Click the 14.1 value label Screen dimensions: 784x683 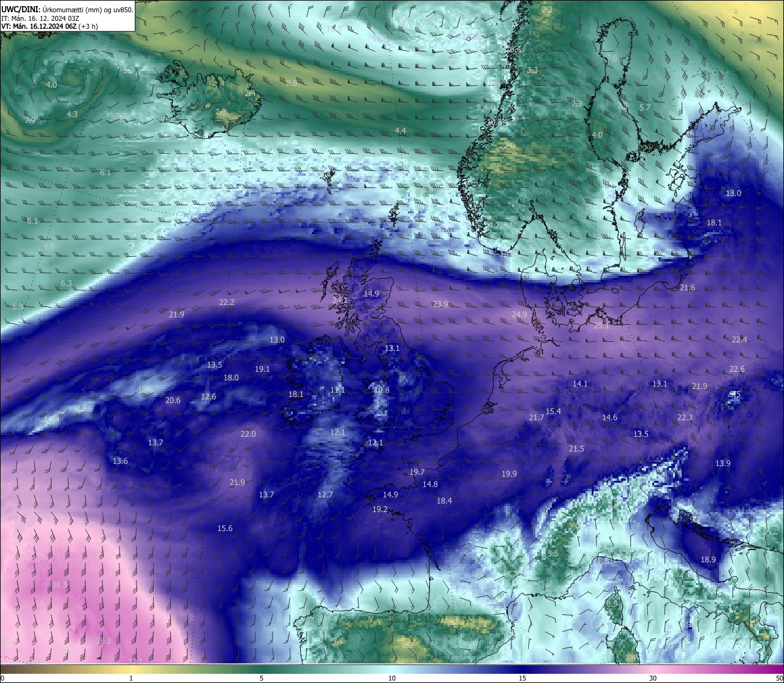(580, 383)
